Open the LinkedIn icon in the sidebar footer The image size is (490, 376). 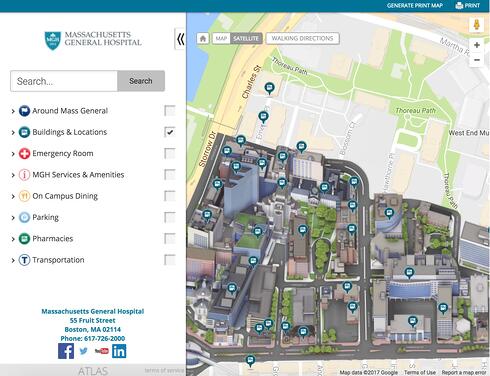tap(119, 351)
